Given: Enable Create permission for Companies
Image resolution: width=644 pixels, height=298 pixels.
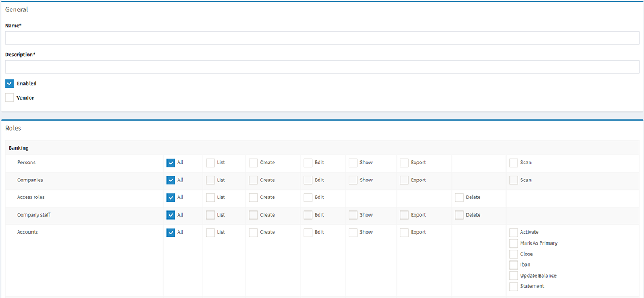Looking at the screenshot, I should pos(253,180).
